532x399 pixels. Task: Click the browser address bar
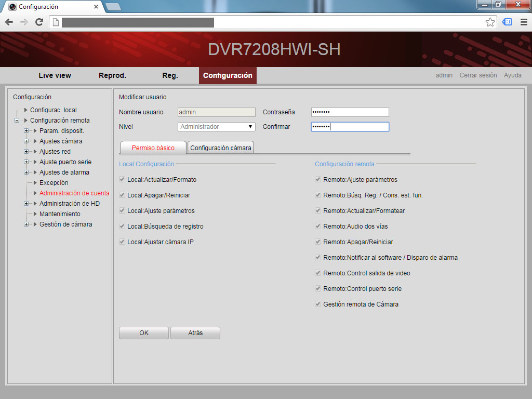[273, 22]
